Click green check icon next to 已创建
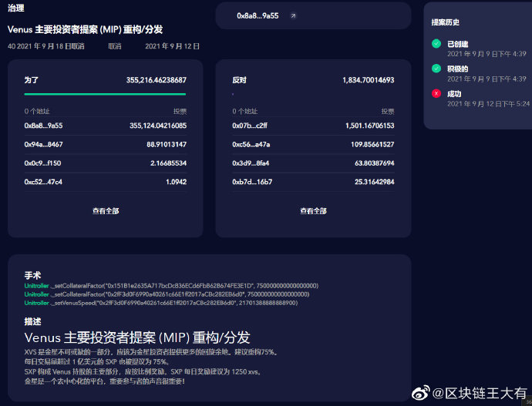Viewport: 532px width, 406px height. coord(436,44)
